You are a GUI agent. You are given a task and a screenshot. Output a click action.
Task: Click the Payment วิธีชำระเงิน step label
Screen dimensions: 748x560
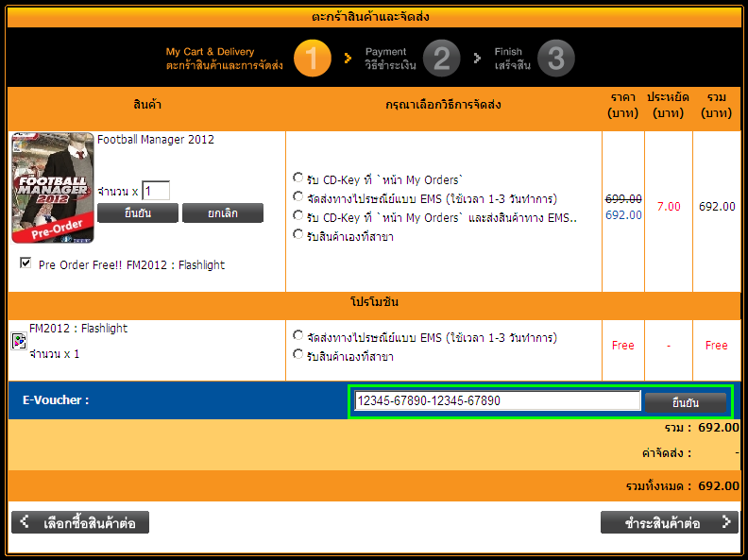[x=390, y=59]
